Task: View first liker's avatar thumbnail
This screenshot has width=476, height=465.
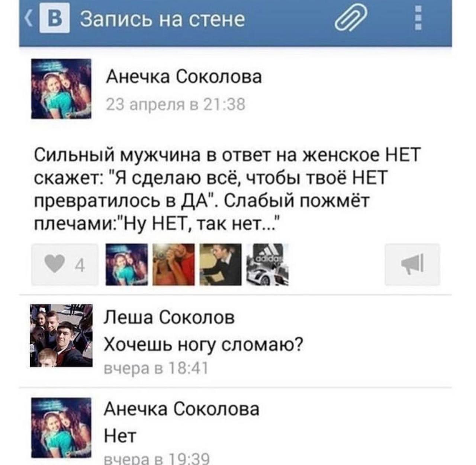Action: click(x=126, y=264)
